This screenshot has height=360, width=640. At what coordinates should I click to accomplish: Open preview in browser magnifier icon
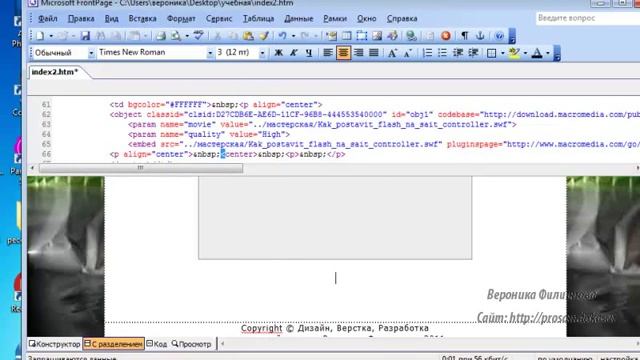coord(176,36)
